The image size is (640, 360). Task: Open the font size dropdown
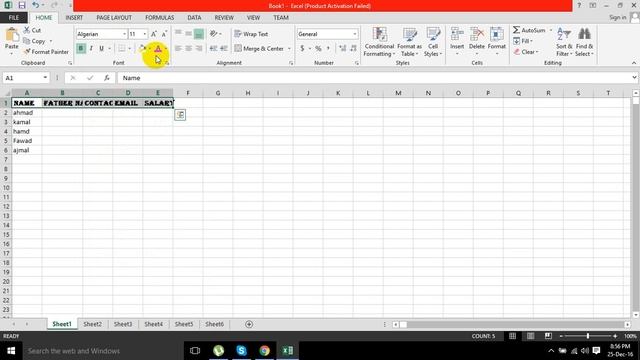click(144, 34)
